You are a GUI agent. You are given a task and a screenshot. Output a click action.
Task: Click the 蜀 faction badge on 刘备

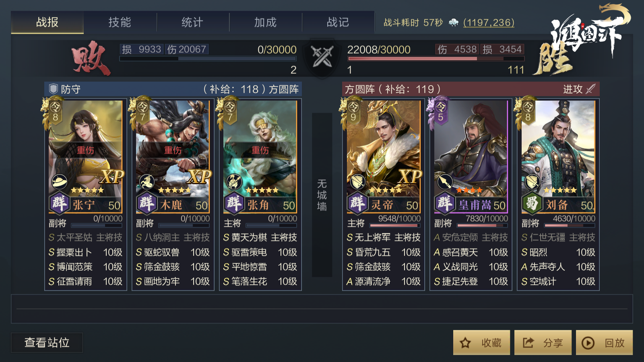532,203
